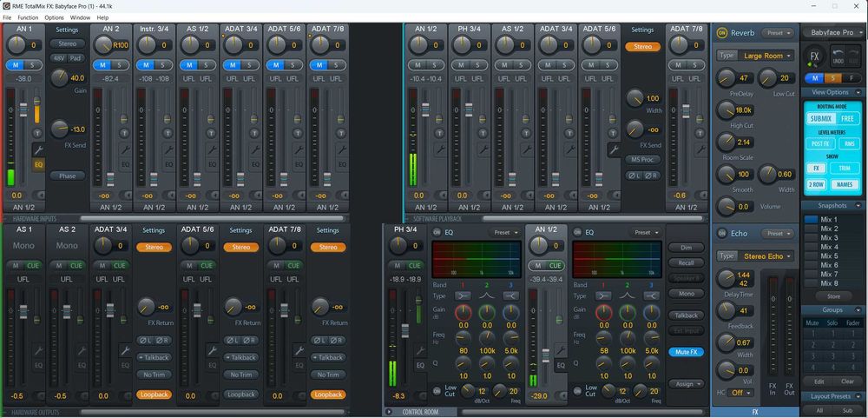Click the Talkback button in Control Room
This screenshot has width=868, height=418.
[x=687, y=315]
